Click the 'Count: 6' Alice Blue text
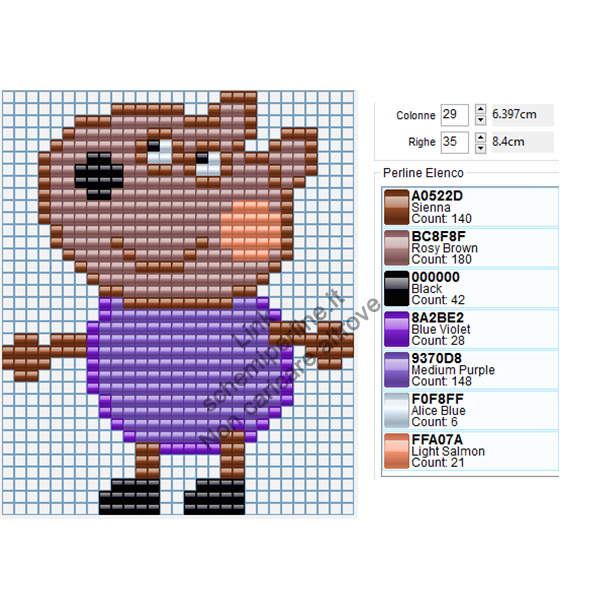 (x=434, y=422)
